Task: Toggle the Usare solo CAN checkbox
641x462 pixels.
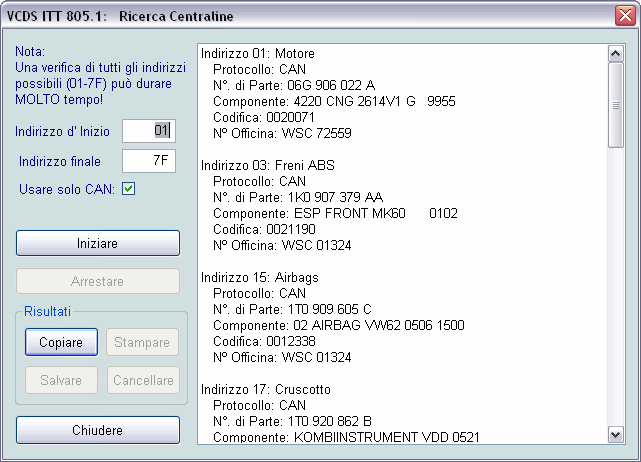Action: 128,189
